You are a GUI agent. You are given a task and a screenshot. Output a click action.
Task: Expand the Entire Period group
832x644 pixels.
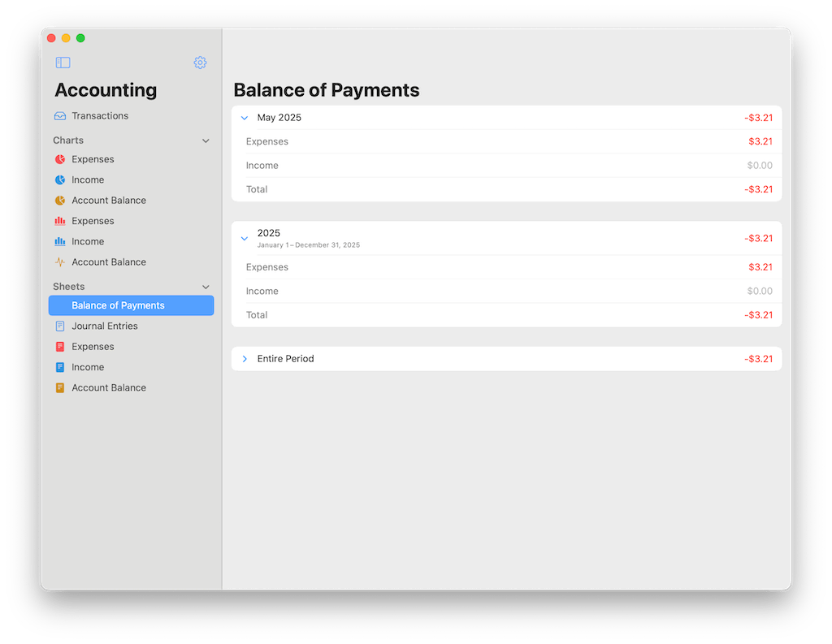(245, 359)
